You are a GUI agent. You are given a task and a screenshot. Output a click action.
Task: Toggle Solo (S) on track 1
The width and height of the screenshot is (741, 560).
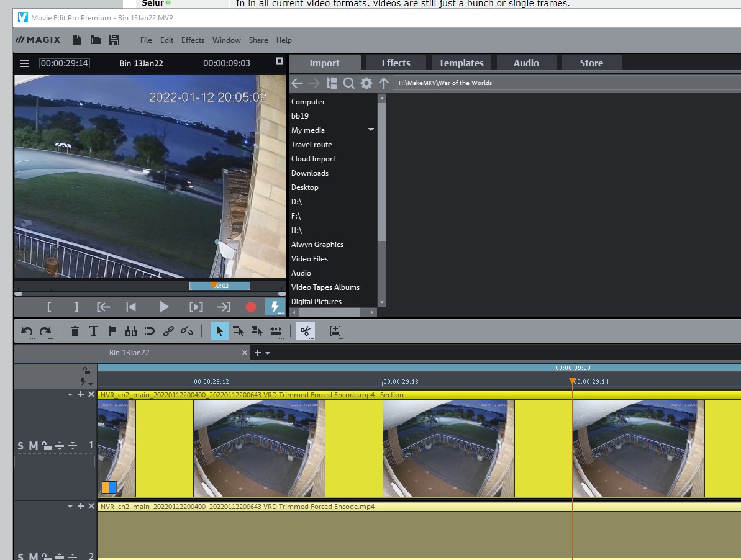(x=20, y=446)
